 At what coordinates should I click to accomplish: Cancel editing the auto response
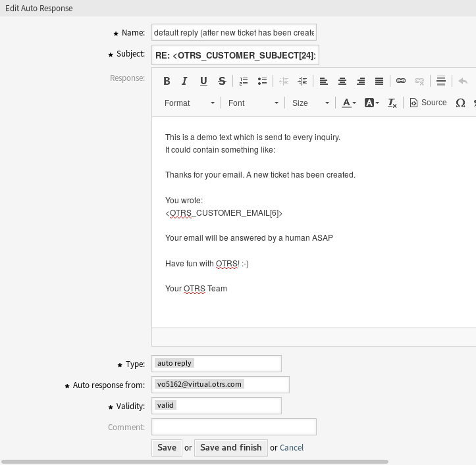click(x=292, y=448)
